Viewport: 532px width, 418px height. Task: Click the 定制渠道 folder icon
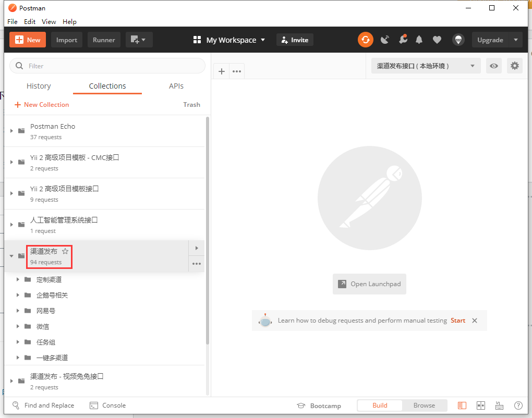coord(28,279)
